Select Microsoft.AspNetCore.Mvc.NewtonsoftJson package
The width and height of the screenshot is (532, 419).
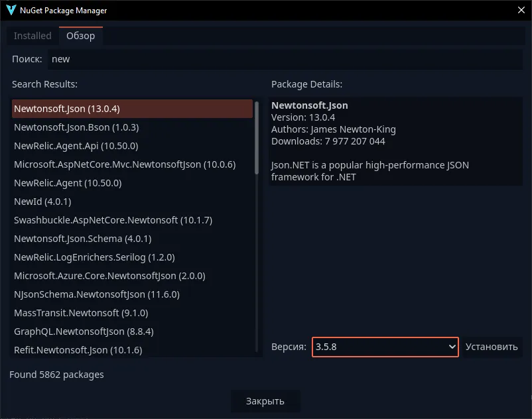(x=125, y=164)
